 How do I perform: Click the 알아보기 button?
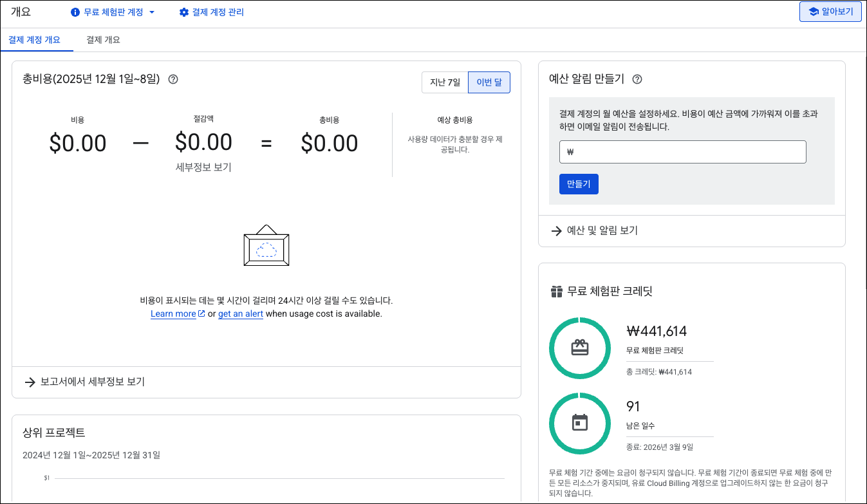(830, 12)
